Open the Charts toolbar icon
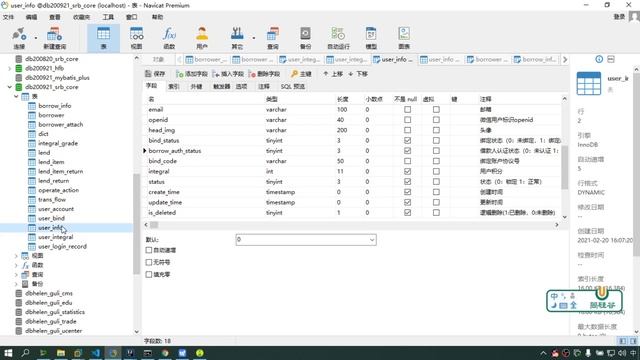 404,38
